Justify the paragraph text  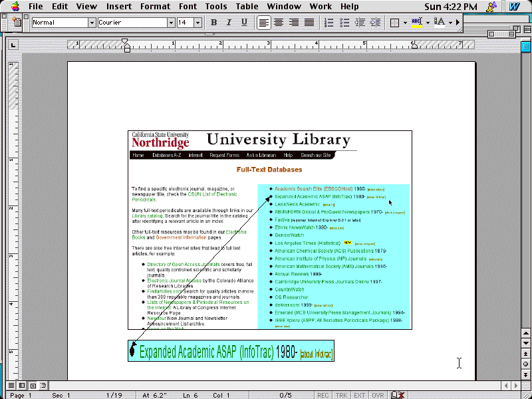309,23
